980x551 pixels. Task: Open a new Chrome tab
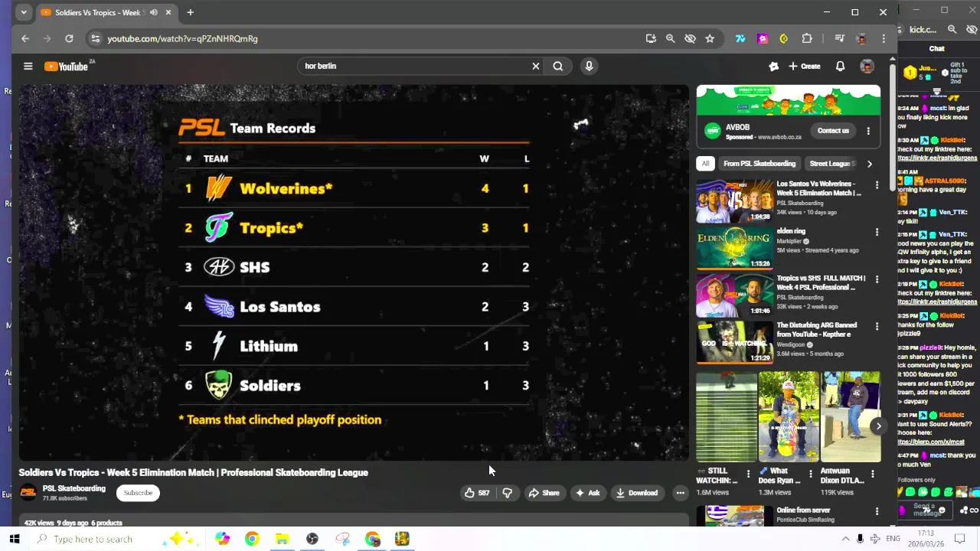[x=190, y=12]
